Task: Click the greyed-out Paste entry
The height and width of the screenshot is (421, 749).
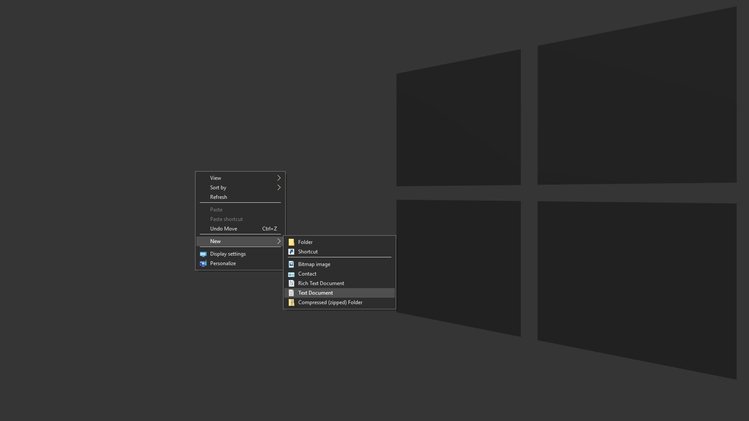Action: tap(240, 210)
